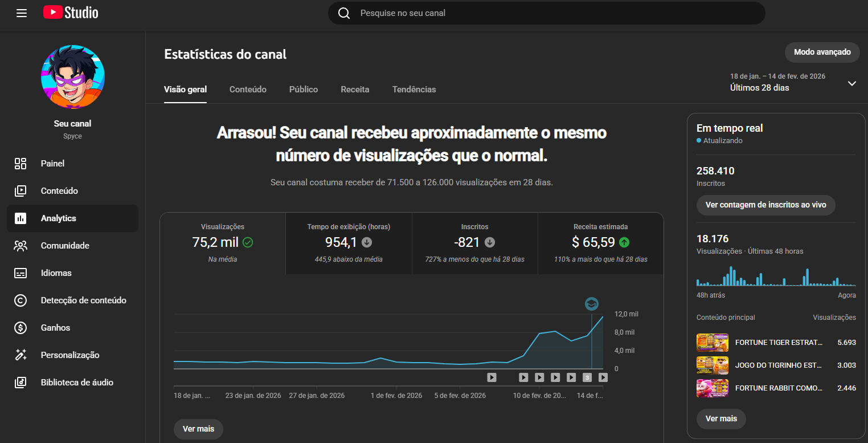
Task: Open the channel avatar picture
Action: 73,76
